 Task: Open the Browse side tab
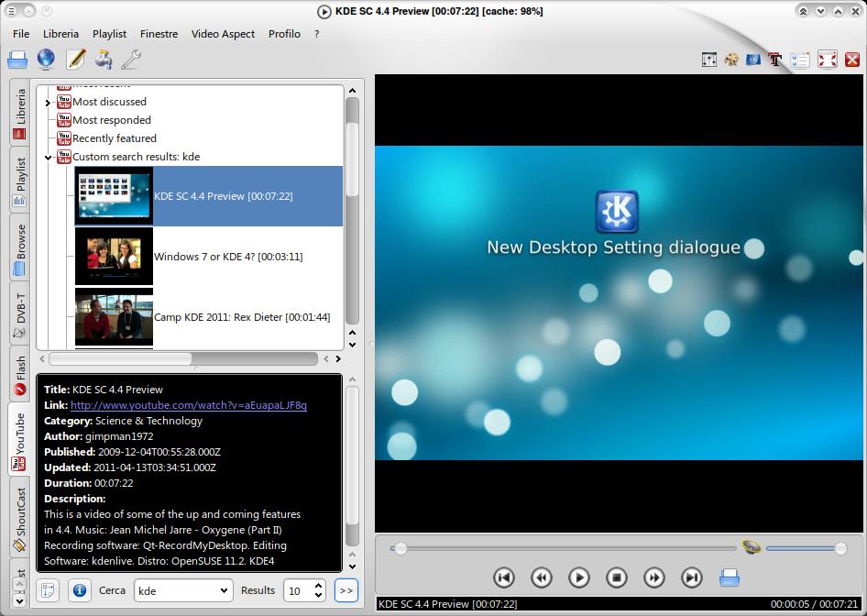(20, 248)
